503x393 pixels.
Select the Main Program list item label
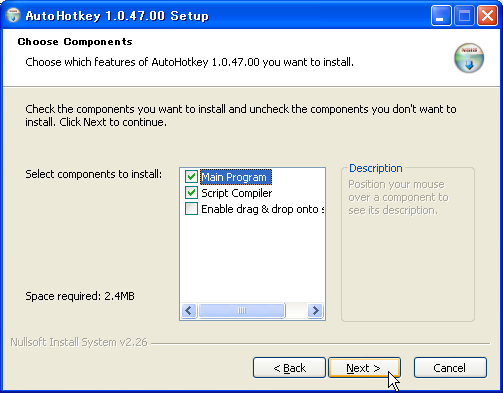pos(236,177)
